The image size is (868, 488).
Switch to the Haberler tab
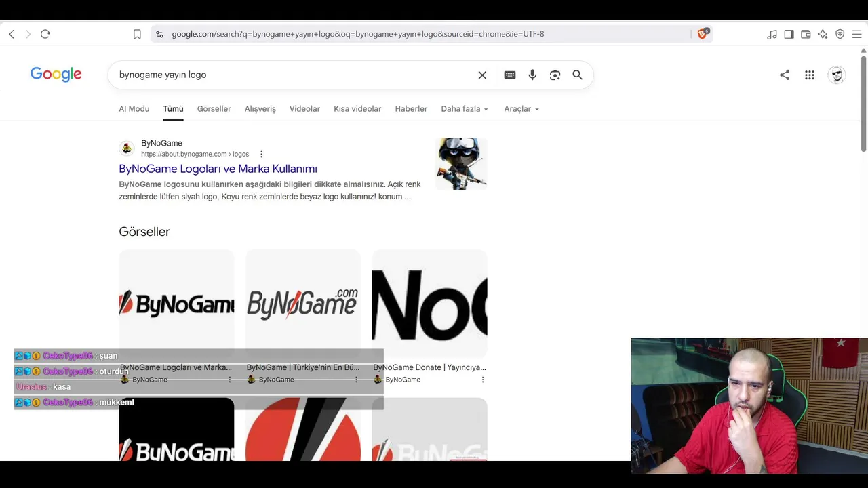[x=411, y=109]
